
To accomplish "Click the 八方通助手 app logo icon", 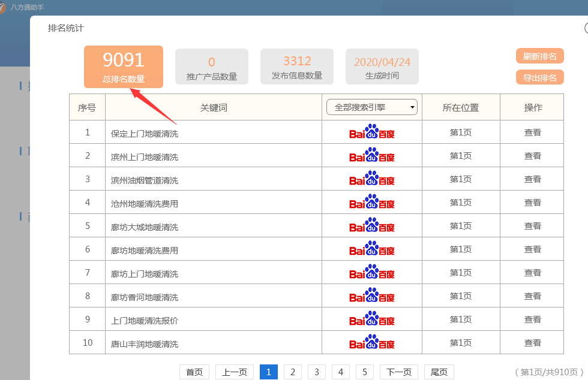I will click(2, 7).
